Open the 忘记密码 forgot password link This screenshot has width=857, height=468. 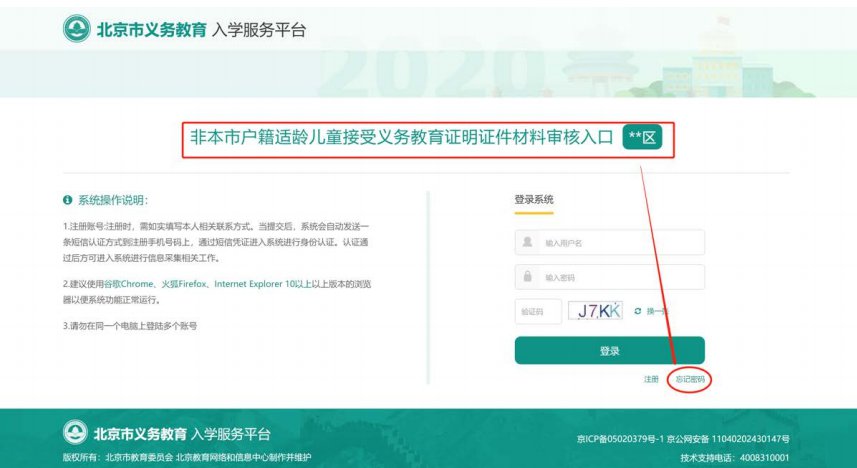(690, 379)
